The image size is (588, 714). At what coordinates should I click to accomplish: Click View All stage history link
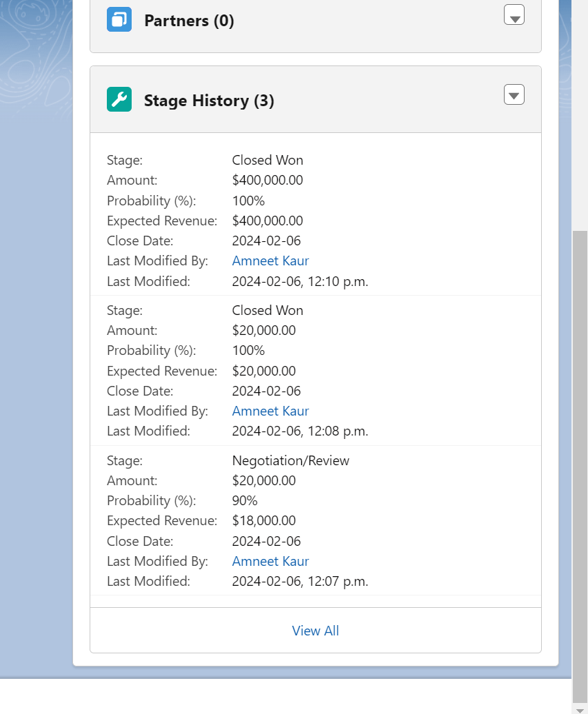(315, 631)
